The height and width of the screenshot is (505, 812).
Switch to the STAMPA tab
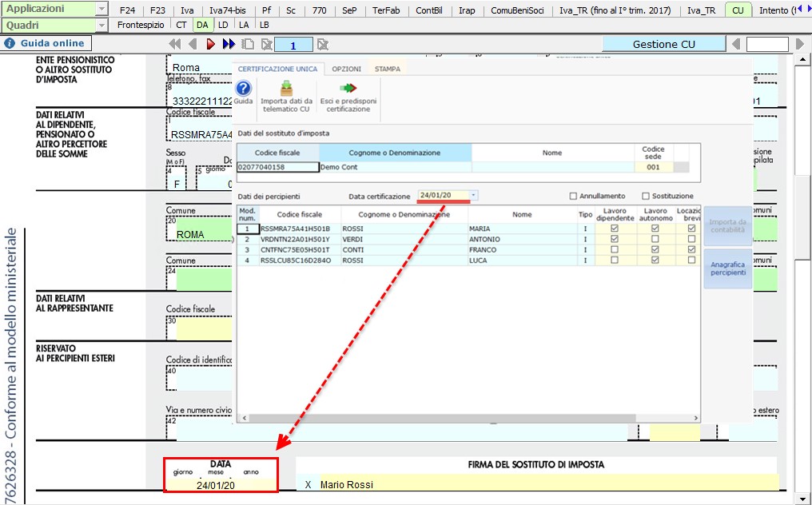(388, 69)
